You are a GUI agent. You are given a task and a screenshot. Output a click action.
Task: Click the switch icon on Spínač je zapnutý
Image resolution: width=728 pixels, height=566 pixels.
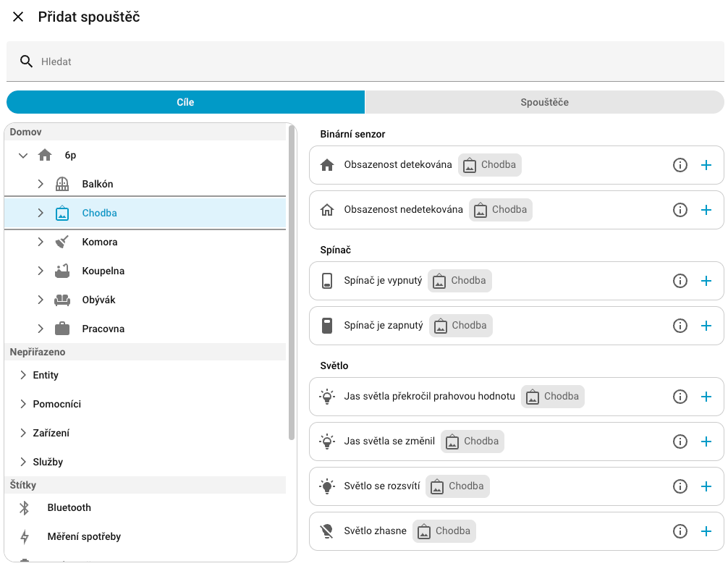[326, 325]
